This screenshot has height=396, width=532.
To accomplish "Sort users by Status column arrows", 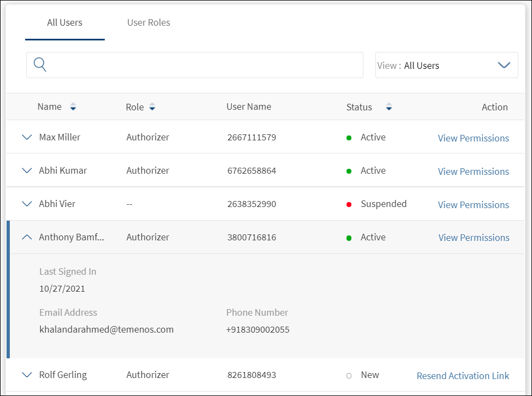I will tap(388, 108).
